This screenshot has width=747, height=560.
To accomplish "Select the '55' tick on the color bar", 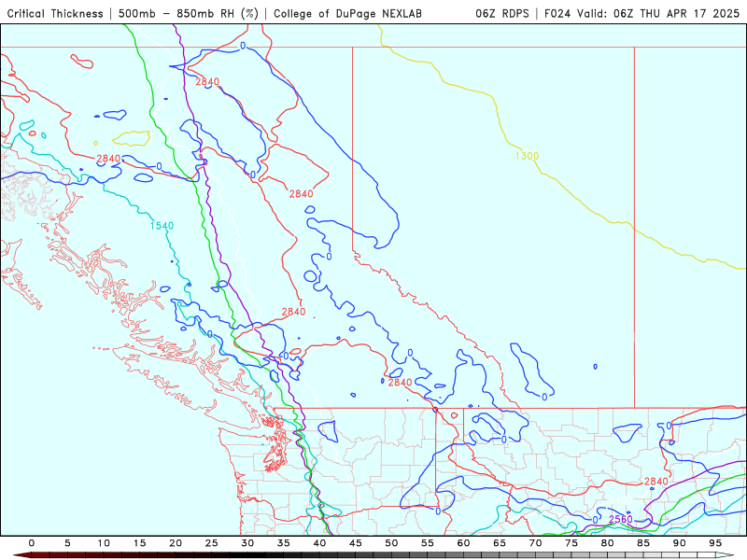I will tap(428, 543).
